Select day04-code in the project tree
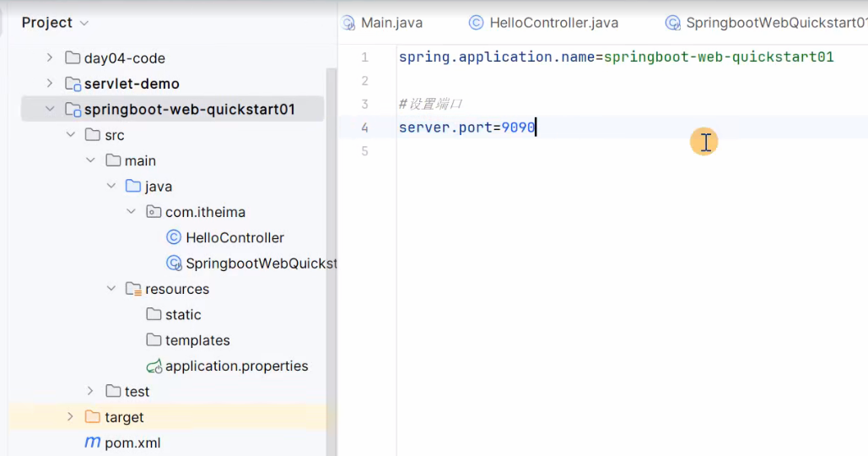Screen dimensions: 868x456 point(125,58)
